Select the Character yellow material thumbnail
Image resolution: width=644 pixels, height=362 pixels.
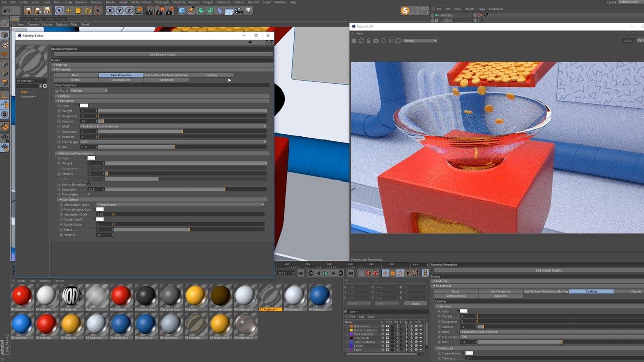196,296
